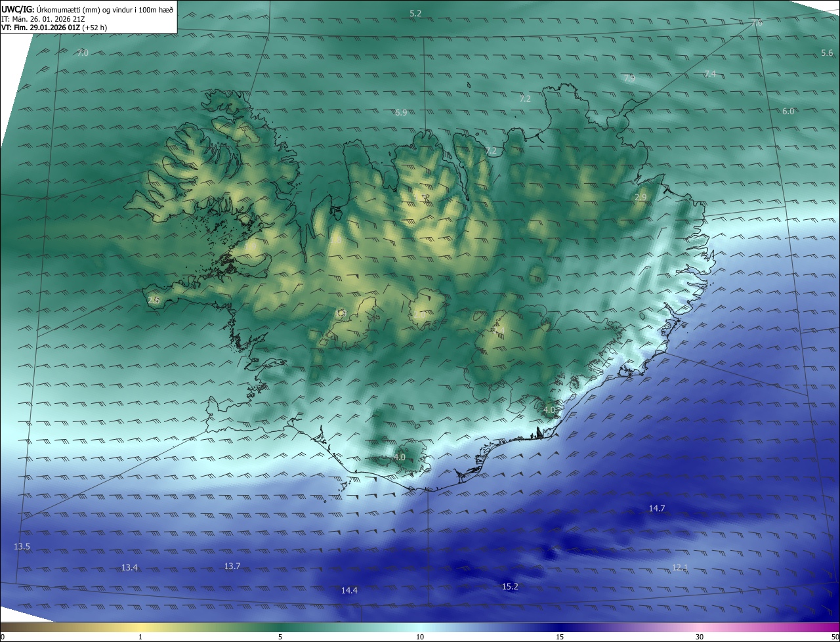
Task: Click the 14.4 value label on the map
Action: tap(349, 590)
